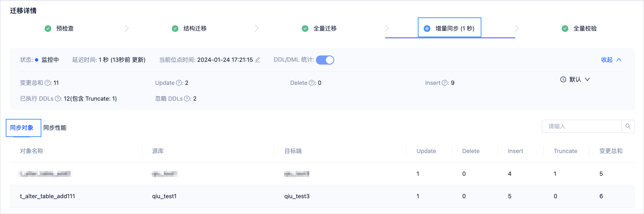Toggle the DDL/DML 统计 switch
Screen dimensions: 644x214
click(x=325, y=60)
